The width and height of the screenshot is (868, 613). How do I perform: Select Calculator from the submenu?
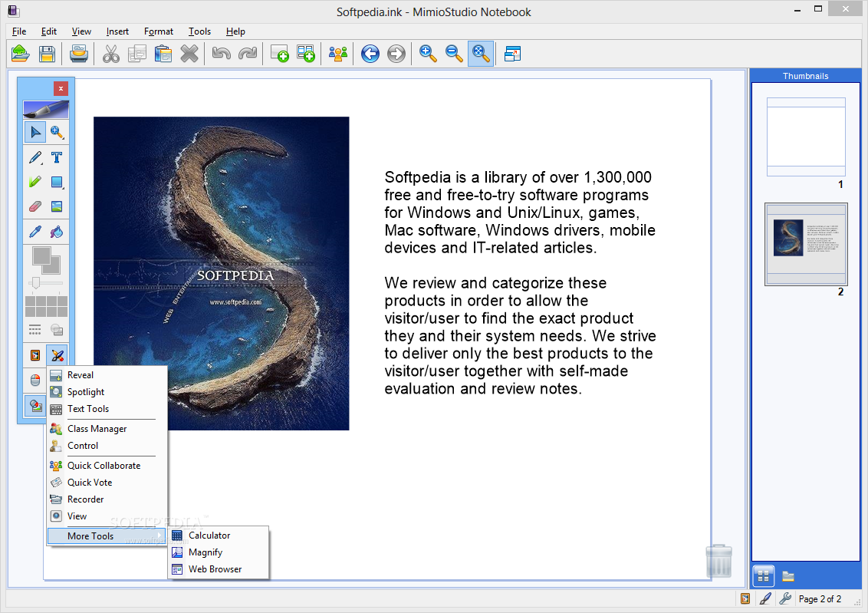(x=209, y=536)
